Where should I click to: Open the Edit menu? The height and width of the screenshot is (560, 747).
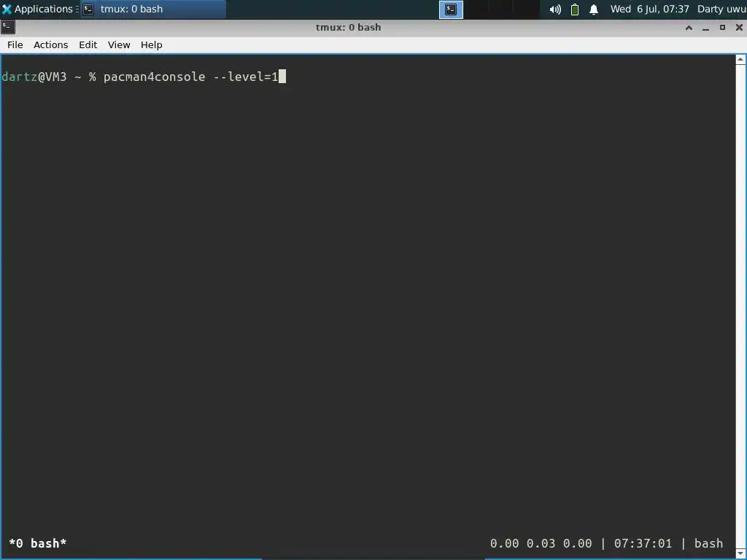pyautogui.click(x=88, y=44)
